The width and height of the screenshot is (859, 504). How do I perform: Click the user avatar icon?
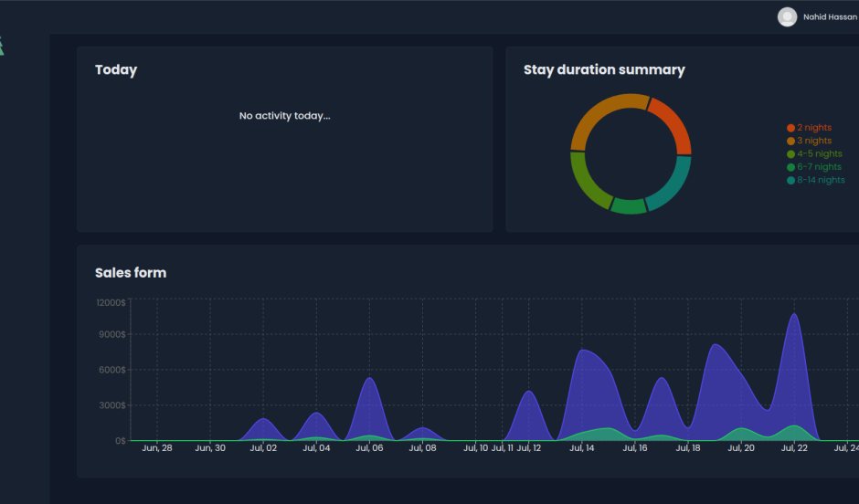(x=787, y=16)
